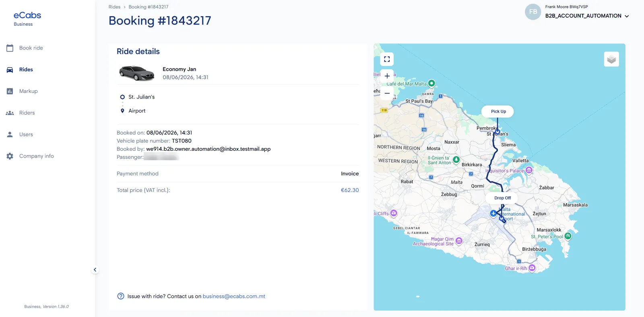Click the Café del Mar Malta map marker
The height and width of the screenshot is (317, 644).
coord(431,83)
